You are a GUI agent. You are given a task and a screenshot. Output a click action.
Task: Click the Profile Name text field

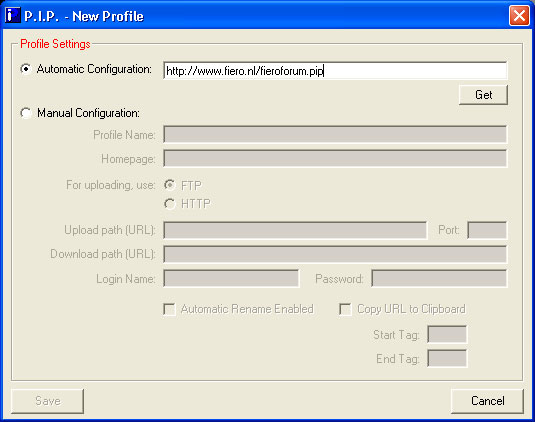coord(335,134)
